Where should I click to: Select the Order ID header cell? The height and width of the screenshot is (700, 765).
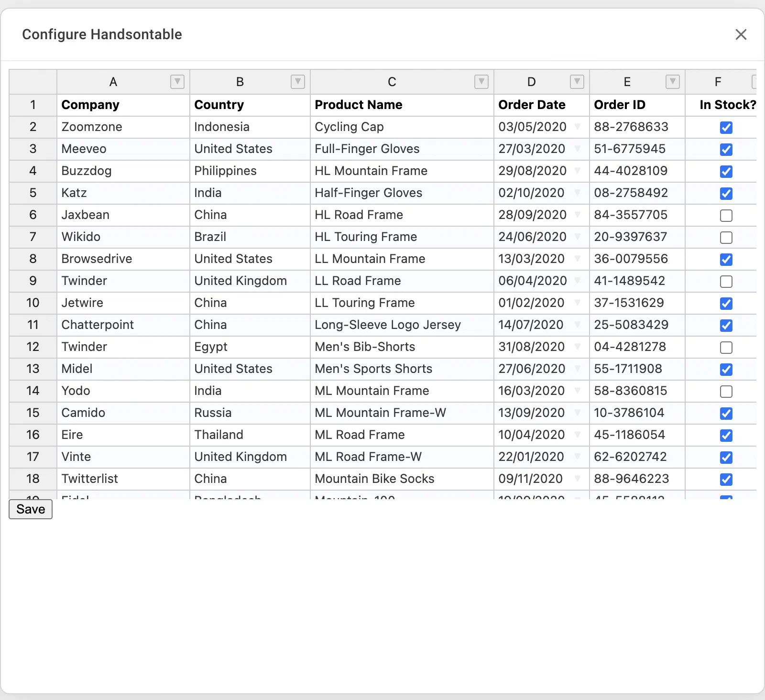[637, 105]
